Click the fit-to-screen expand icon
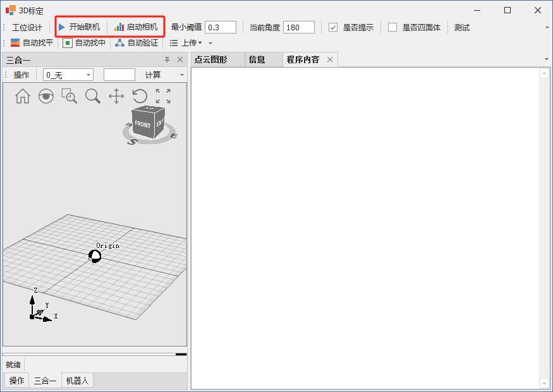The height and width of the screenshot is (392, 553). point(163,96)
